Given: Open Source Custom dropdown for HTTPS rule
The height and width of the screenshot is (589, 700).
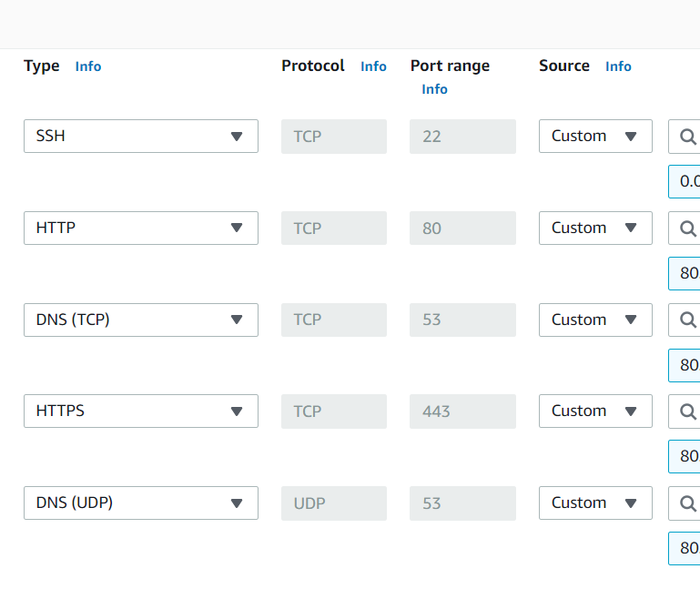Looking at the screenshot, I should pos(595,411).
